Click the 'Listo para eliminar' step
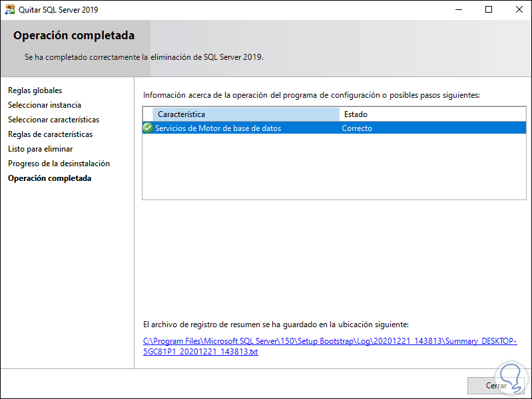This screenshot has width=532, height=399. click(41, 149)
